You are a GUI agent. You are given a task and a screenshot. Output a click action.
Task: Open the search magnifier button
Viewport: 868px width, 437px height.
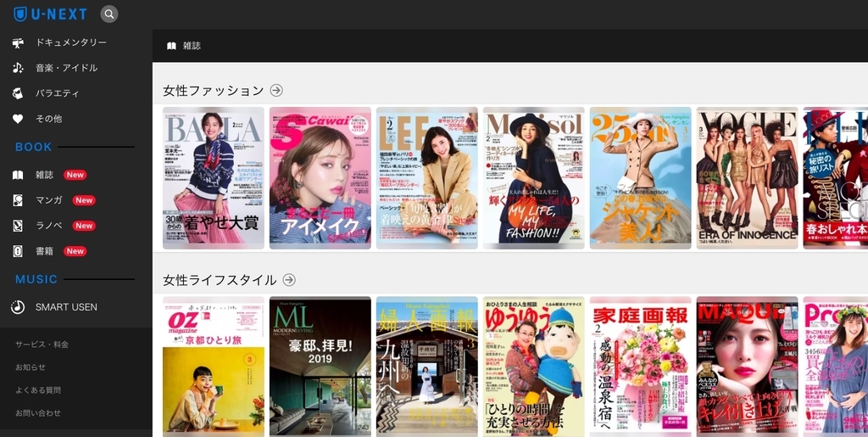pos(109,14)
